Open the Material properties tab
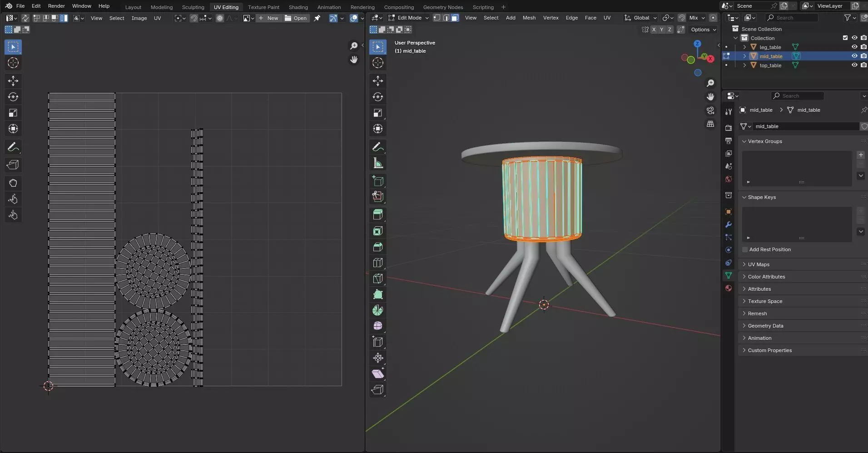This screenshot has width=868, height=453. (729, 288)
